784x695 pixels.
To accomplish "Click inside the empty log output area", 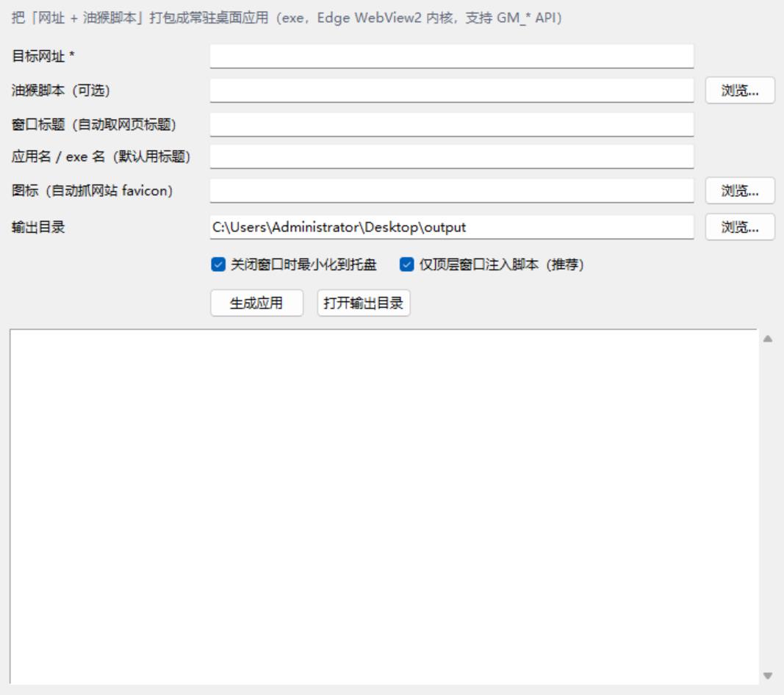I will click(x=384, y=506).
